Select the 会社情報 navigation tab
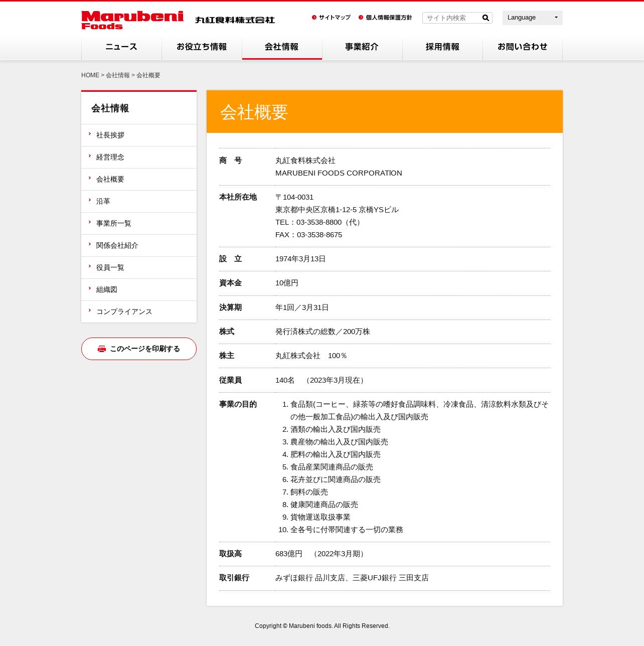This screenshot has height=646, width=644. pyautogui.click(x=282, y=47)
